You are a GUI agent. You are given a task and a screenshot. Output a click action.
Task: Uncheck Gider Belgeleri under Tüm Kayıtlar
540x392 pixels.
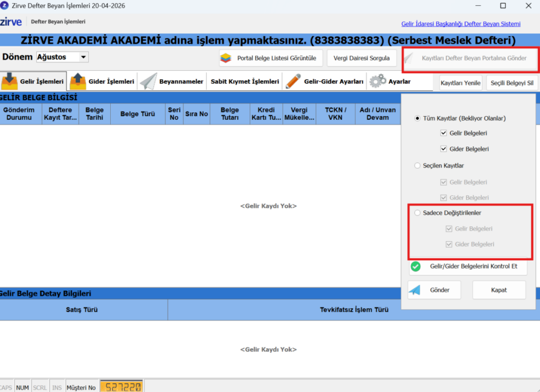(443, 149)
